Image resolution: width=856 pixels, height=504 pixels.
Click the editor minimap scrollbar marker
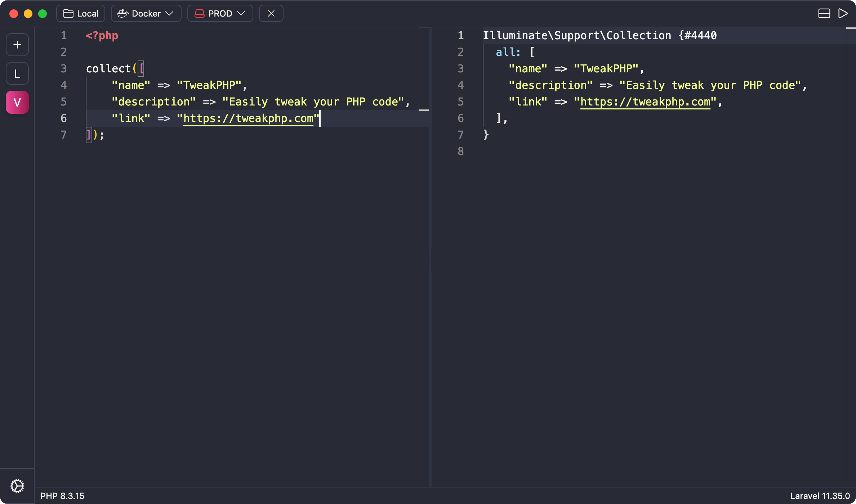click(x=424, y=110)
